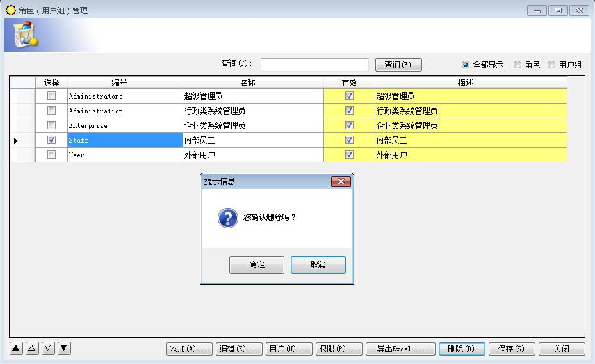595x364 pixels.
Task: Jump to first record with solid up arrow
Action: (16, 348)
